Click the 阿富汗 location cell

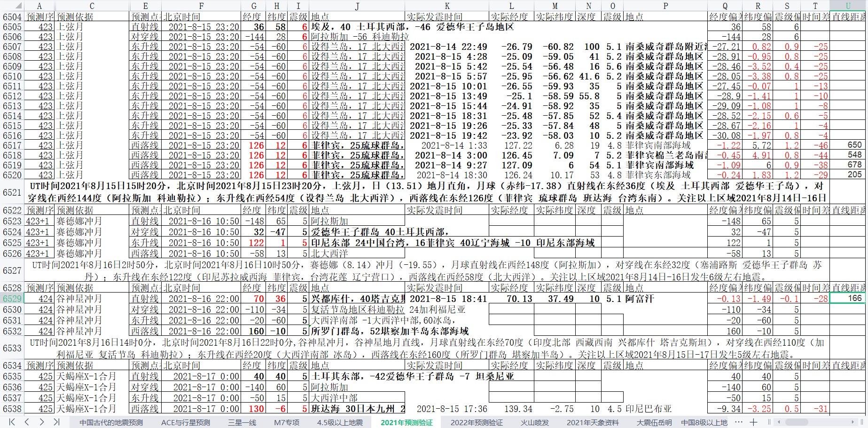pos(665,299)
